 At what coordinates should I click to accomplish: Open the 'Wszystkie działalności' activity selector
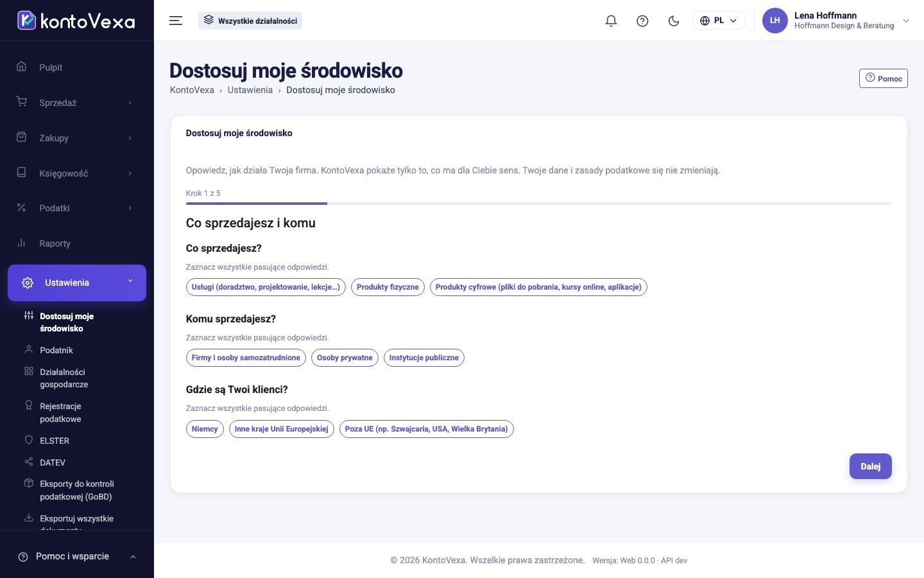click(250, 21)
